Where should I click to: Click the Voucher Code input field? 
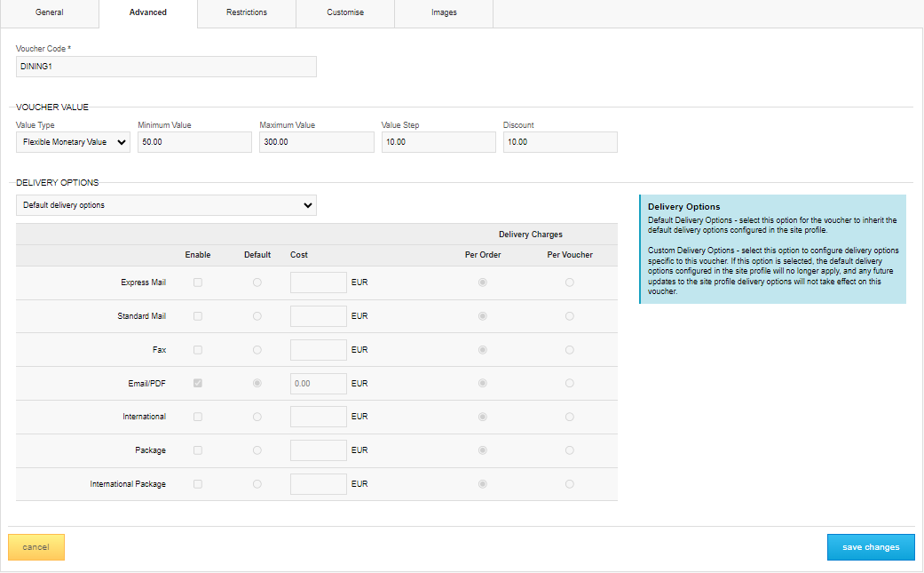pyautogui.click(x=166, y=67)
